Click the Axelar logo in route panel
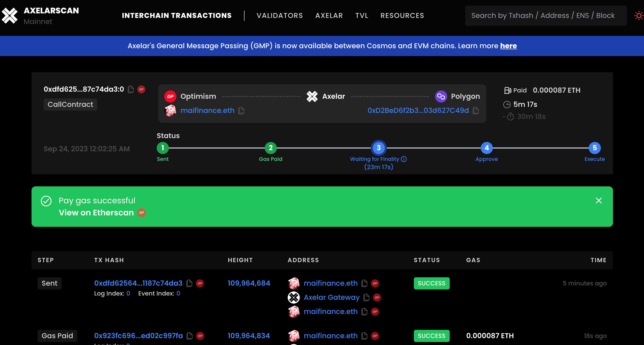 click(x=312, y=96)
